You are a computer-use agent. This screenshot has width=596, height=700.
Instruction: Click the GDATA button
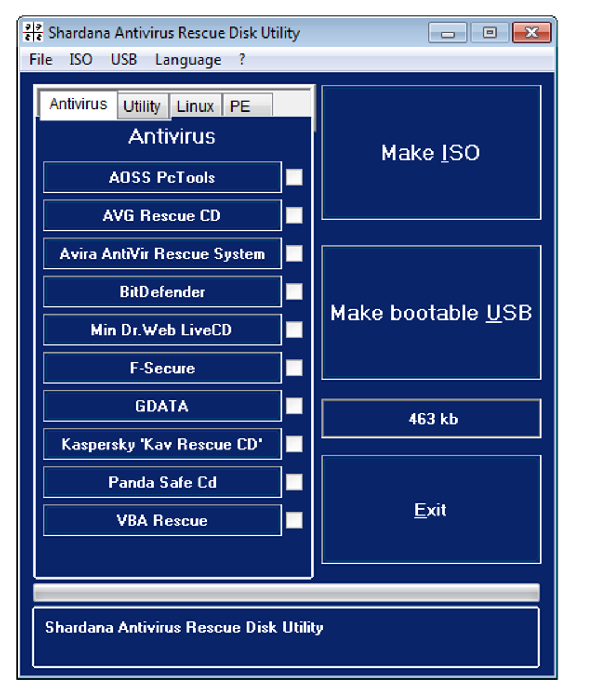tap(162, 406)
